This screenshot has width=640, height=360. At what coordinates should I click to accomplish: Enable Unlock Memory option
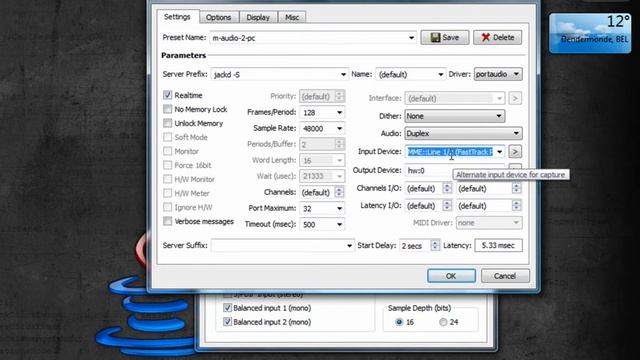[167, 123]
